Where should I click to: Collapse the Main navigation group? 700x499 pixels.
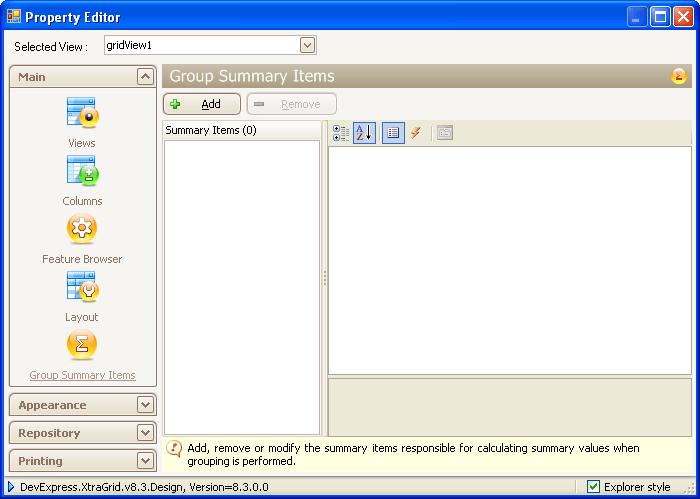145,77
